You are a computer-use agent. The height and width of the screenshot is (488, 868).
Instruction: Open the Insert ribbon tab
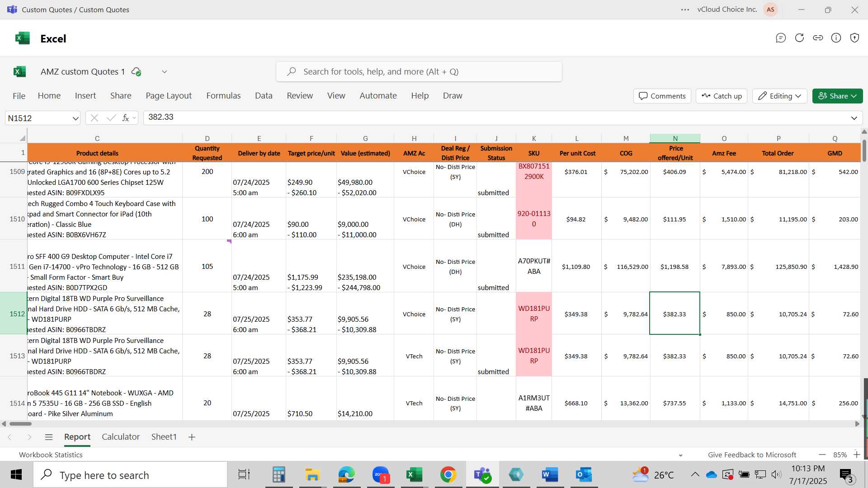(85, 96)
